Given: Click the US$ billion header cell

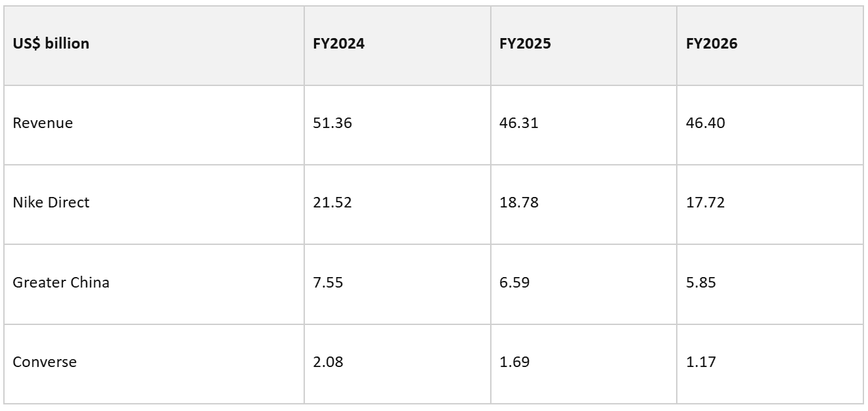Looking at the screenshot, I should [x=154, y=45].
